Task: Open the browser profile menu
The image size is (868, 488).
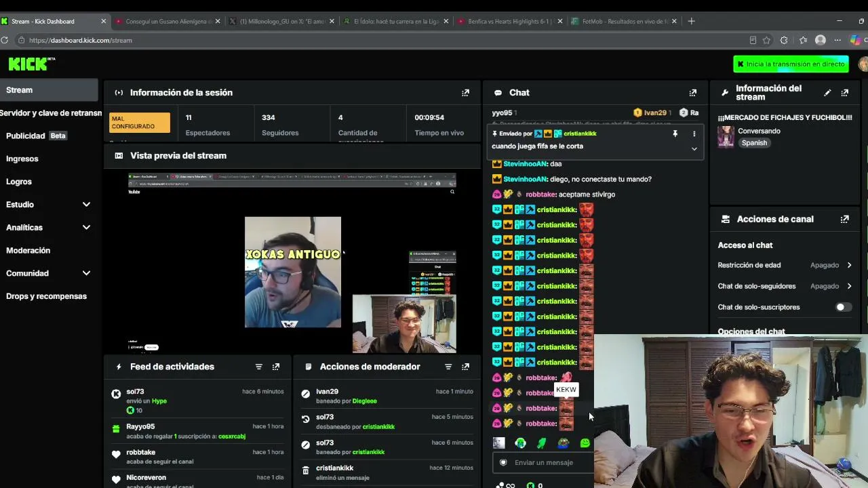Action: coord(821,40)
